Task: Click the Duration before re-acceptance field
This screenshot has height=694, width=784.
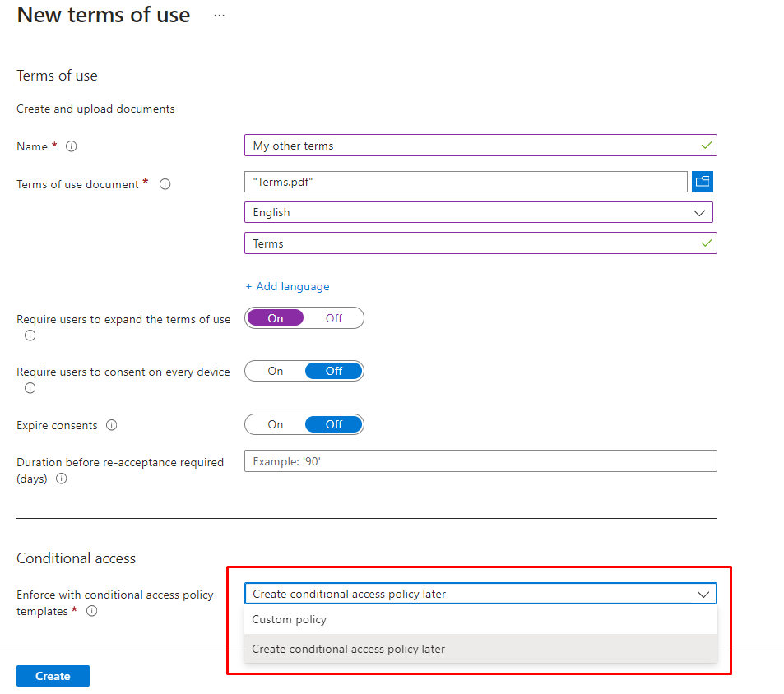Action: [x=480, y=461]
